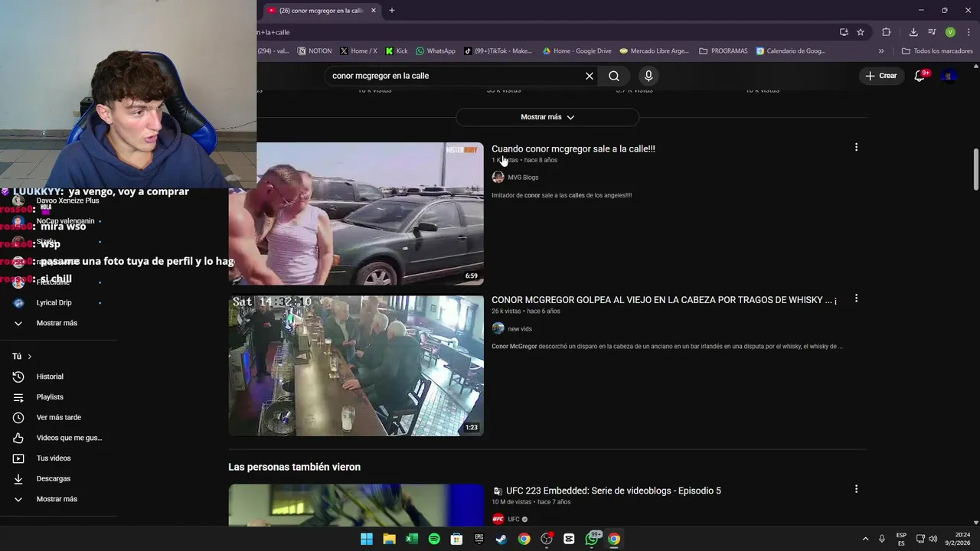
Task: Open Chrome downloads icon
Action: click(x=913, y=32)
